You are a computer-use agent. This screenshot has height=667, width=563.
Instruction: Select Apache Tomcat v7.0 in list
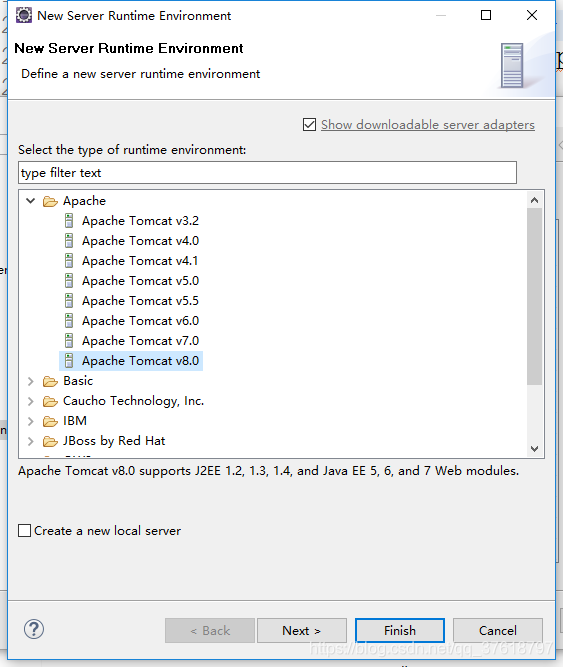click(x=140, y=341)
